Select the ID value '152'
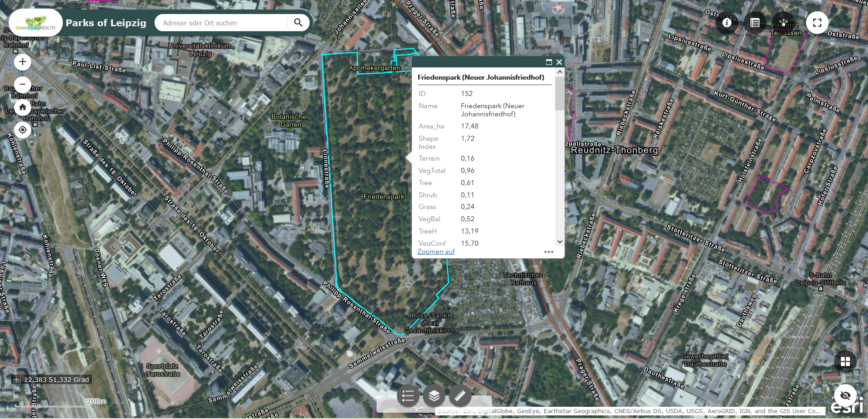This screenshot has width=868, height=419. click(x=467, y=94)
